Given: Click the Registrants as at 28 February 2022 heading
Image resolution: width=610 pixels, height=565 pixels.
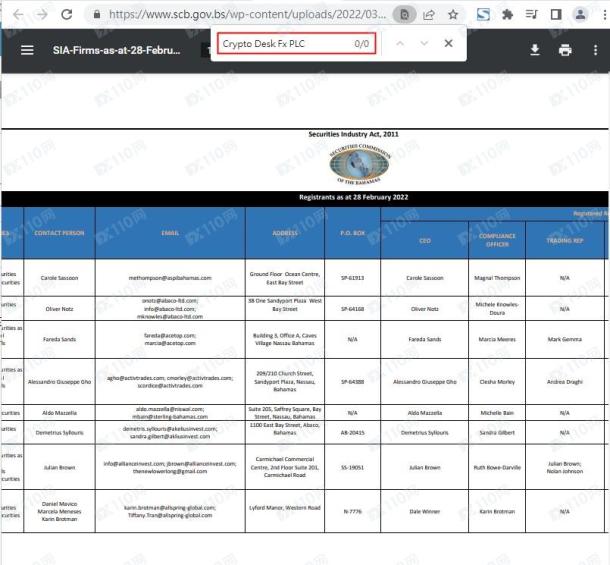Looking at the screenshot, I should tap(353, 197).
